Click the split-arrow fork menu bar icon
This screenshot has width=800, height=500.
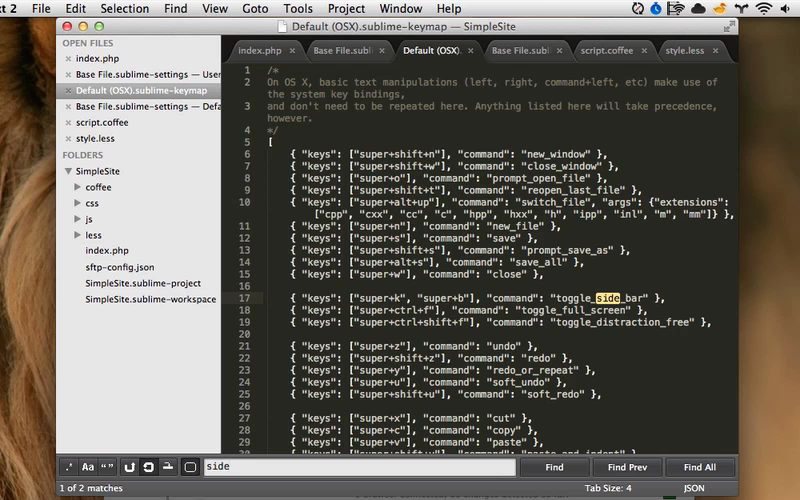(741, 8)
